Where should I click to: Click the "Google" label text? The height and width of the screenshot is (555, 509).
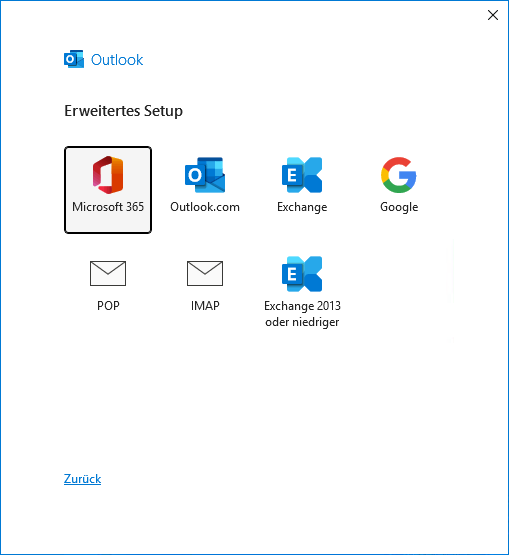(399, 207)
